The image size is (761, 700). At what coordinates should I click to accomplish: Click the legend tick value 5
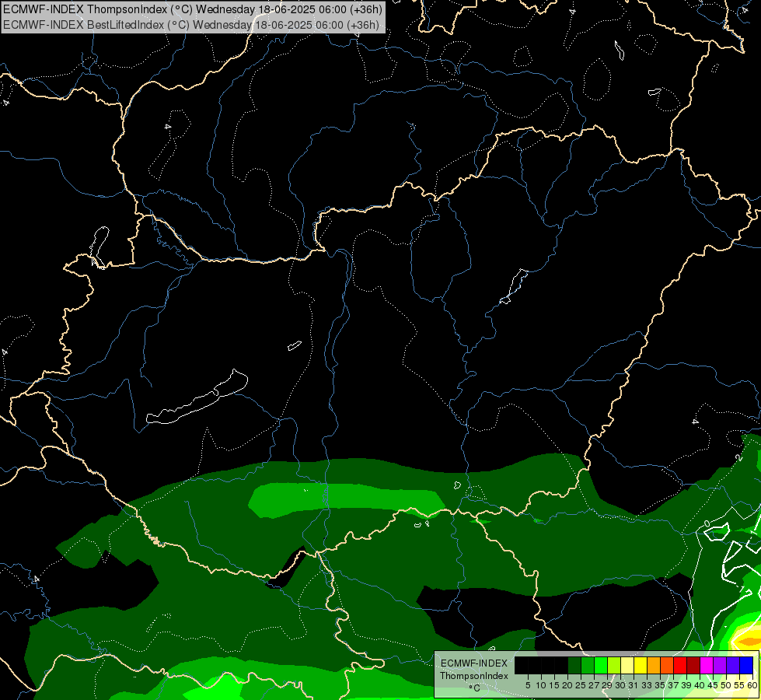click(528, 685)
